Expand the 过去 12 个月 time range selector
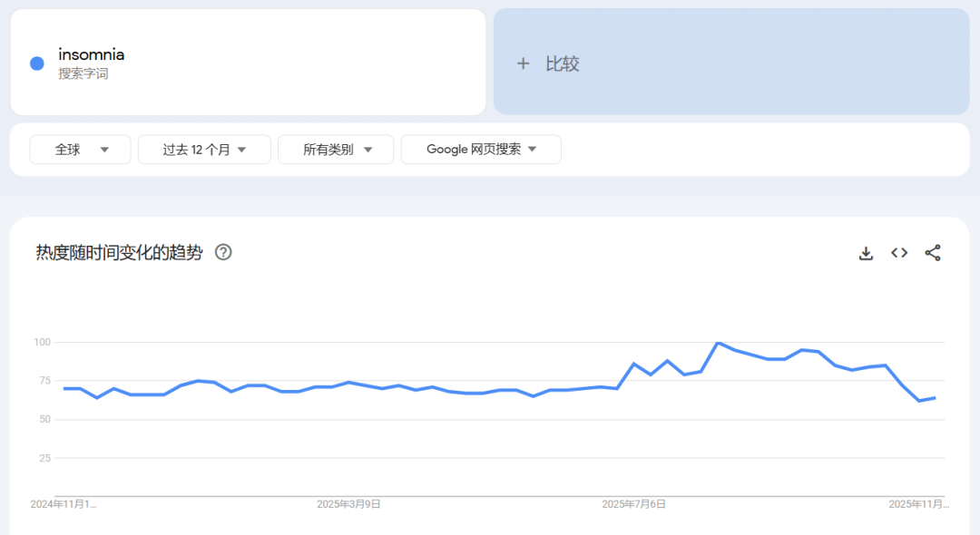980x535 pixels. point(203,149)
